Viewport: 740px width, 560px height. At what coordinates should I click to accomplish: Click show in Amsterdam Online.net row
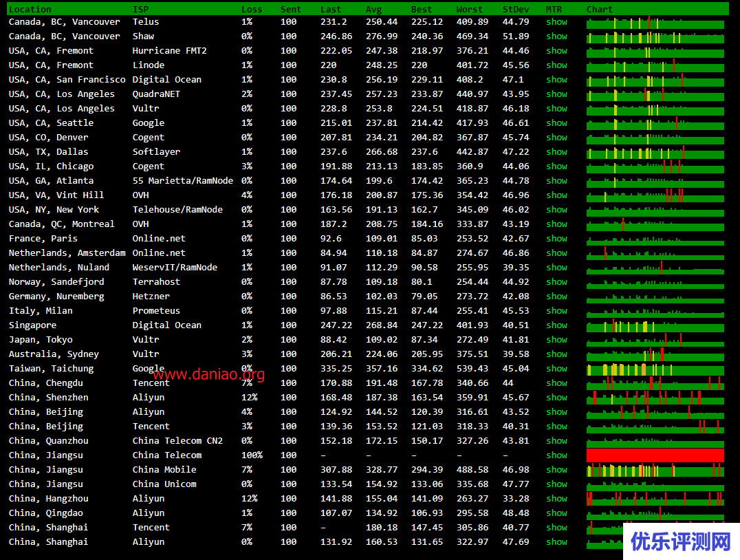[556, 253]
